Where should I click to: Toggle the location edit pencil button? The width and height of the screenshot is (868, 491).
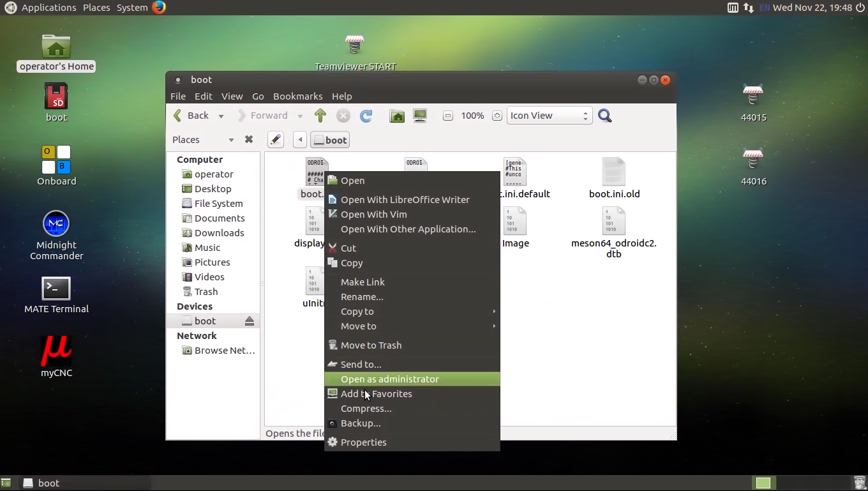[x=275, y=140]
